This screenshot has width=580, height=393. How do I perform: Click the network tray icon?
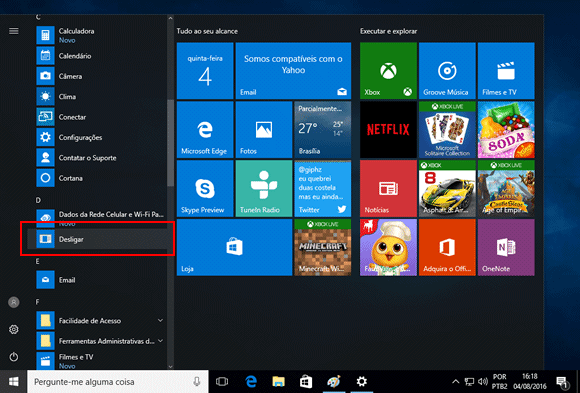point(469,382)
